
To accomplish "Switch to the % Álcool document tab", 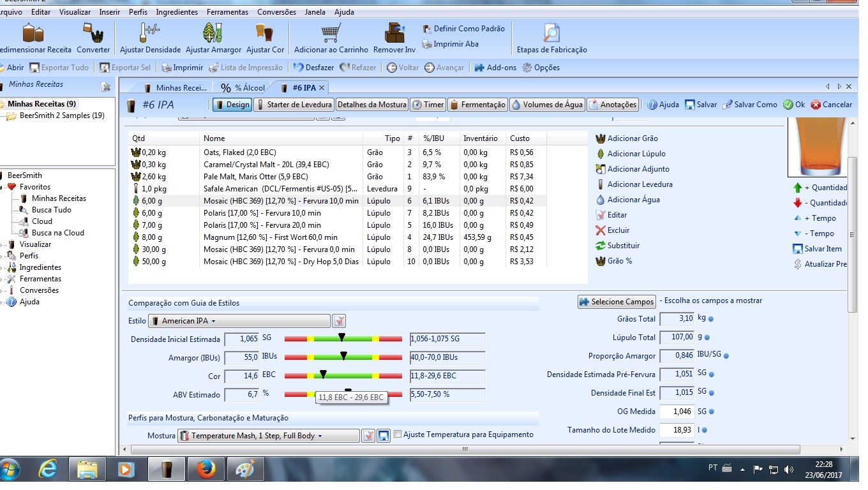I will (243, 88).
